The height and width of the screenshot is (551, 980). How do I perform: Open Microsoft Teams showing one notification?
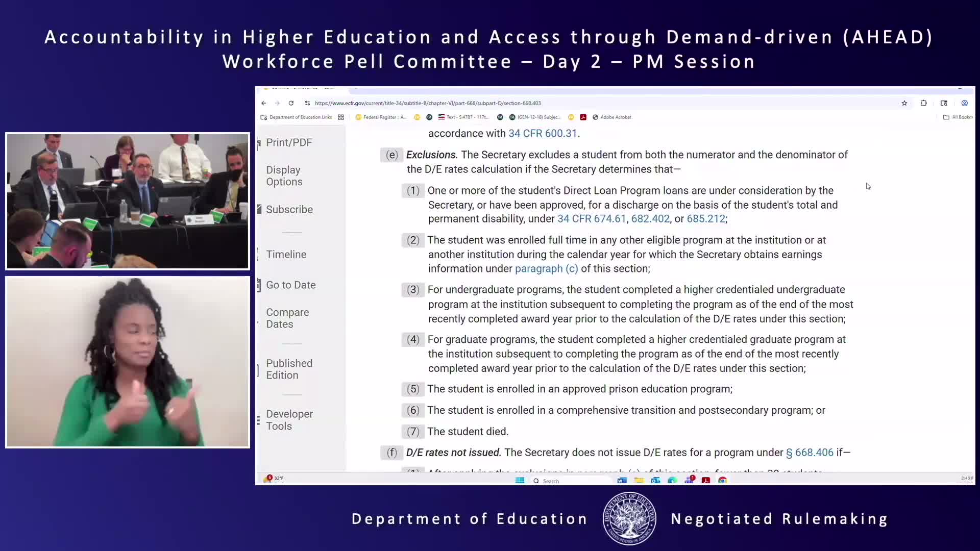tap(690, 480)
